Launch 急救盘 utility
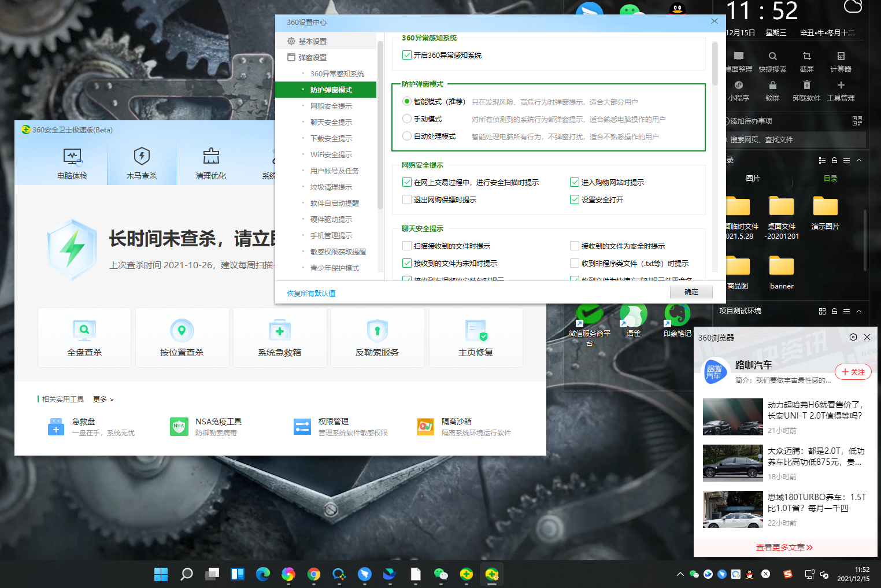This screenshot has width=881, height=588. [x=91, y=427]
